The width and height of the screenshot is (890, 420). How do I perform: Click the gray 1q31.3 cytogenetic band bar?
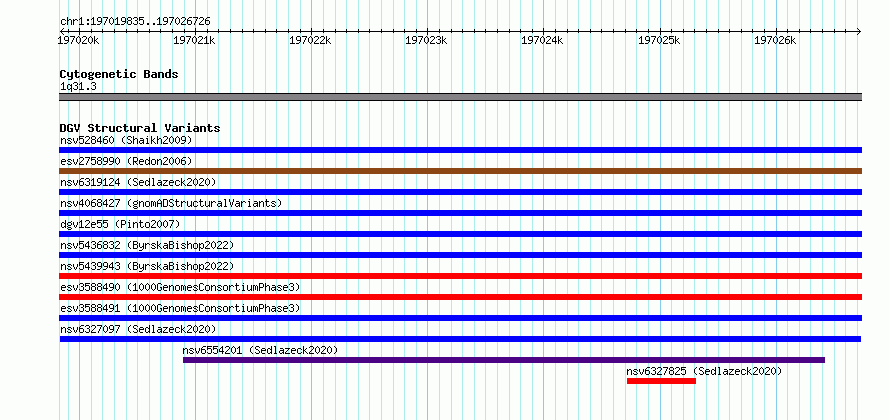coord(460,97)
